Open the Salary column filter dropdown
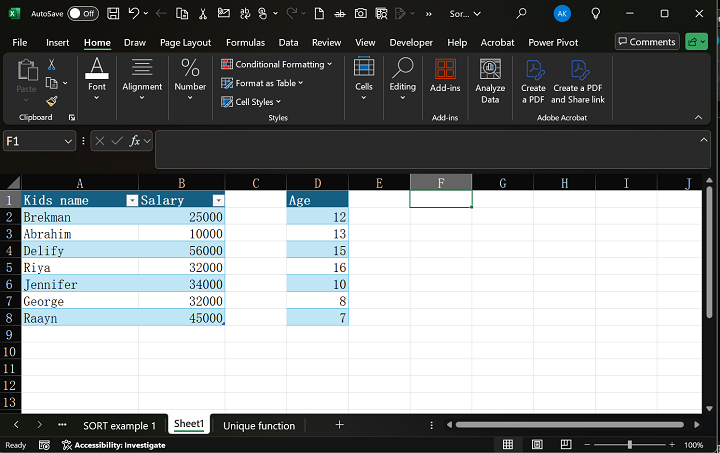 point(218,200)
